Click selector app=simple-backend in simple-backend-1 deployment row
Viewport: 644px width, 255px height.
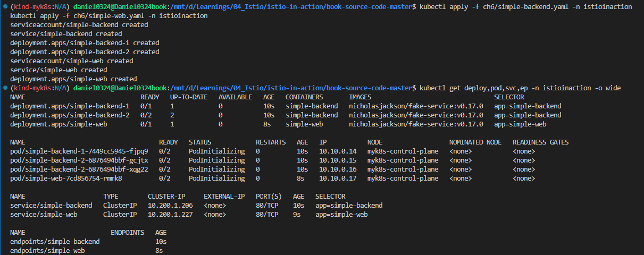coord(528,106)
